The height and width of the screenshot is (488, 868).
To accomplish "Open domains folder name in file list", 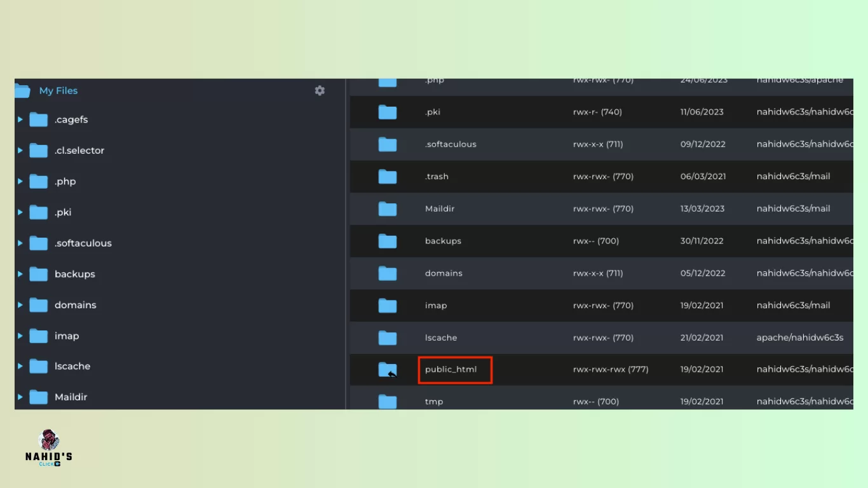I will (444, 273).
